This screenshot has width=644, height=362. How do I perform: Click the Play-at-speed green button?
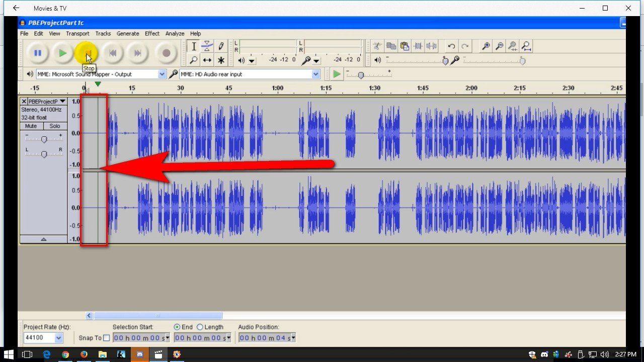(337, 74)
